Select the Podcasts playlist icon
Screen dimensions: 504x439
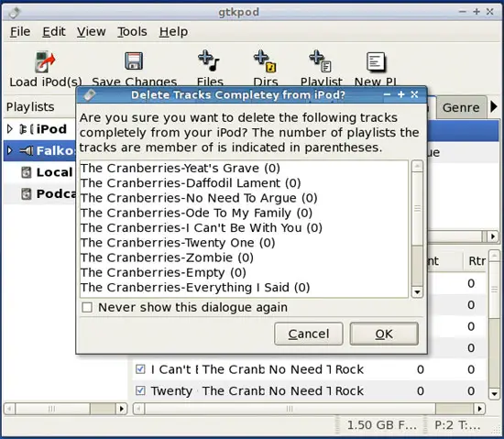[x=27, y=193]
